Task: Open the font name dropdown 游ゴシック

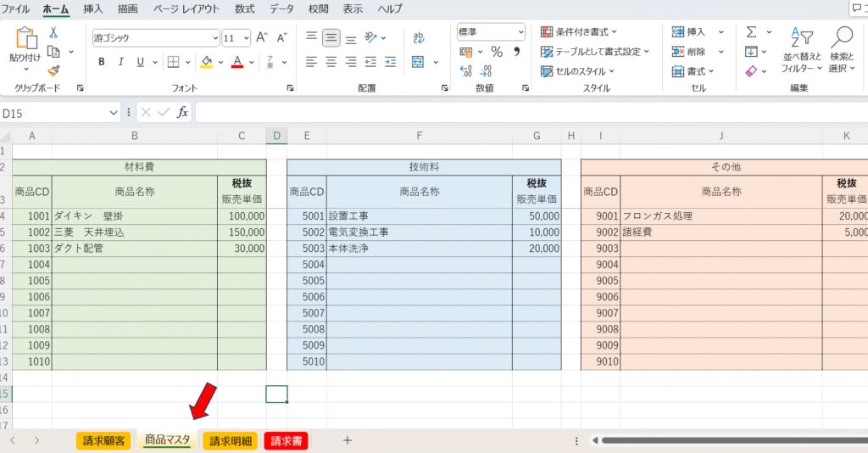Action: pos(155,37)
